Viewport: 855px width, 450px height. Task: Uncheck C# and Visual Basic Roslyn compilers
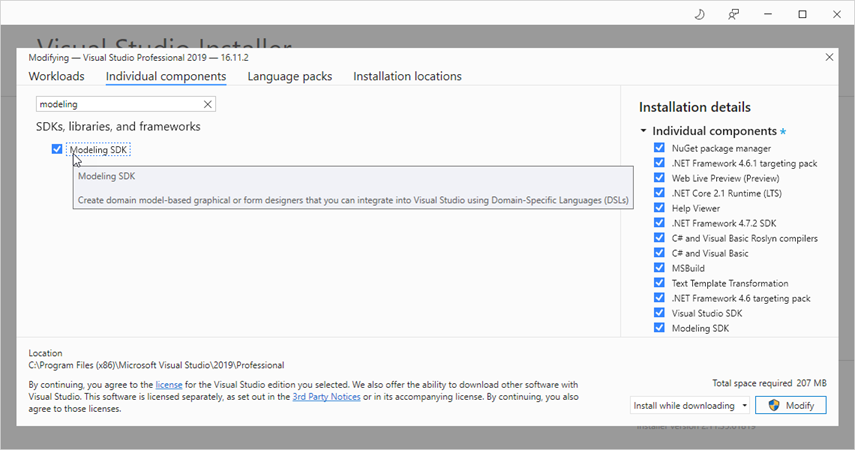click(x=659, y=238)
